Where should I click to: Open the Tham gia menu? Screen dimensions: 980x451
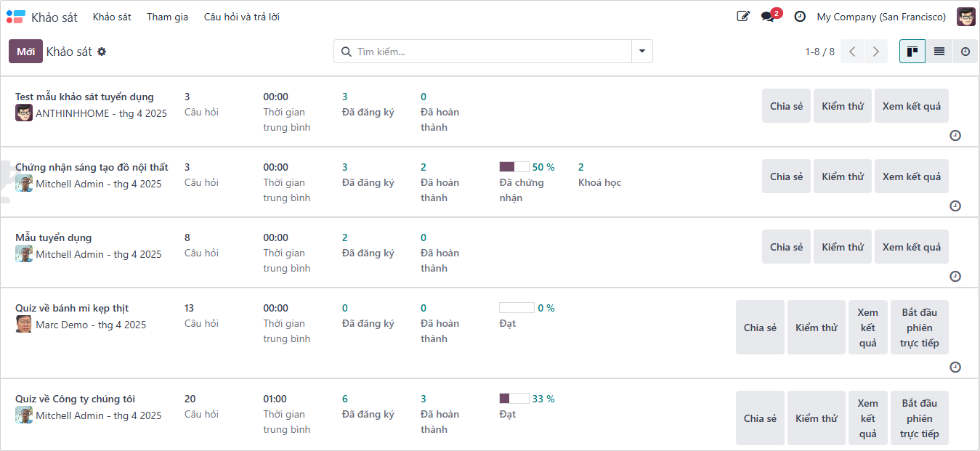point(167,17)
